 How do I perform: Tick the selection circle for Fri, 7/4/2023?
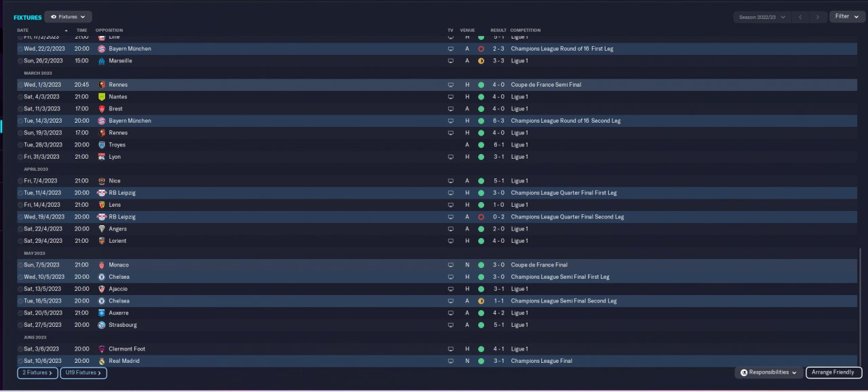tap(20, 181)
